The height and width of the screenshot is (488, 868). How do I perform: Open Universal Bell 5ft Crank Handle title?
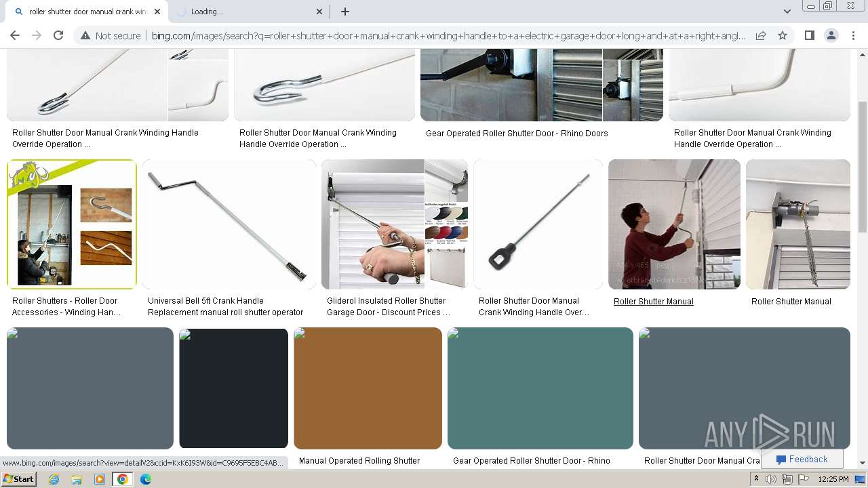225,306
